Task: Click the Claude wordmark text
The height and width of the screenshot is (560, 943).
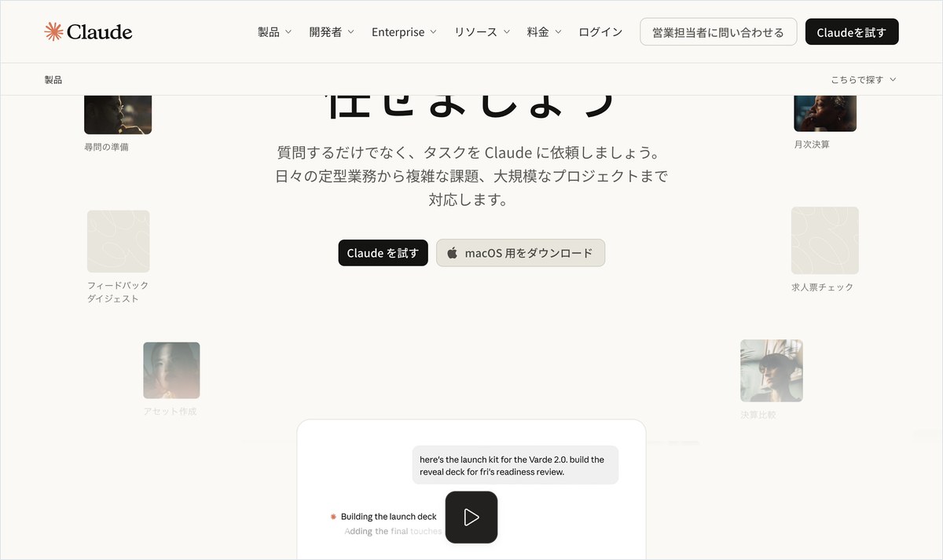Action: click(x=99, y=32)
